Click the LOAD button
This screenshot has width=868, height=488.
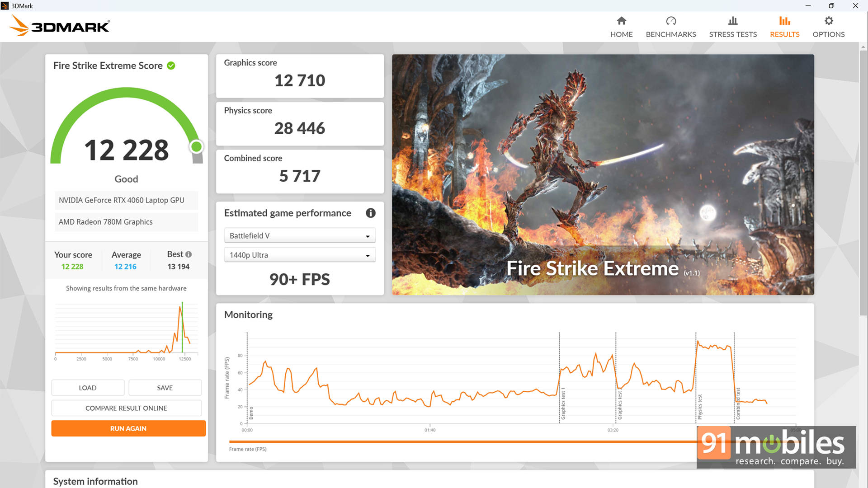(x=88, y=388)
